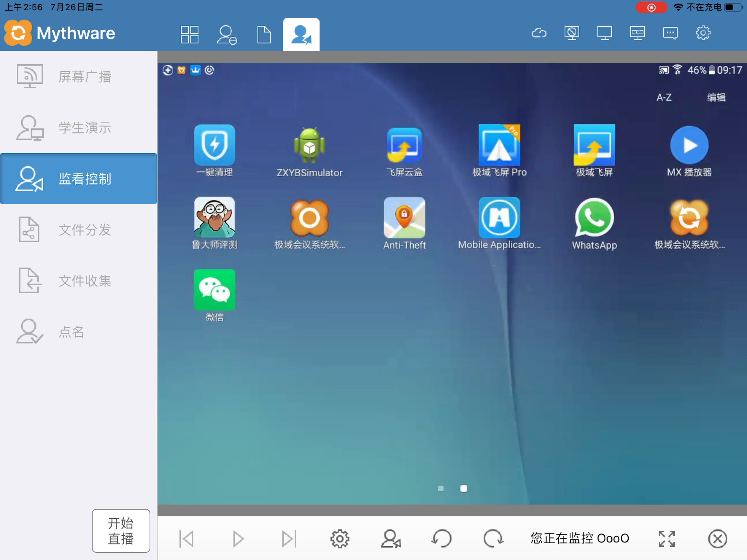
Task: Click the Mythware logo
Action: (x=60, y=33)
